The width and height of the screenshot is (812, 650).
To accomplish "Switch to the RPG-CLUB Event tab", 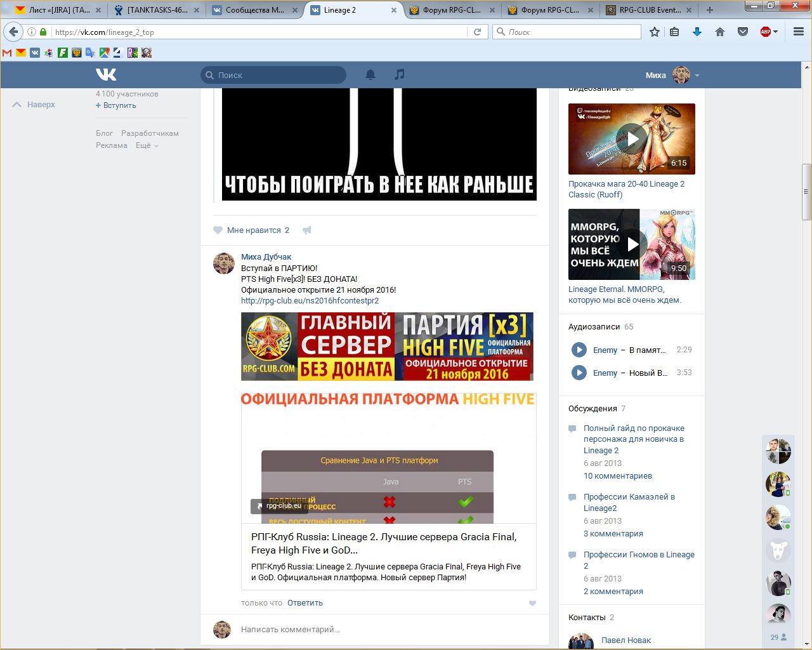I will point(648,10).
